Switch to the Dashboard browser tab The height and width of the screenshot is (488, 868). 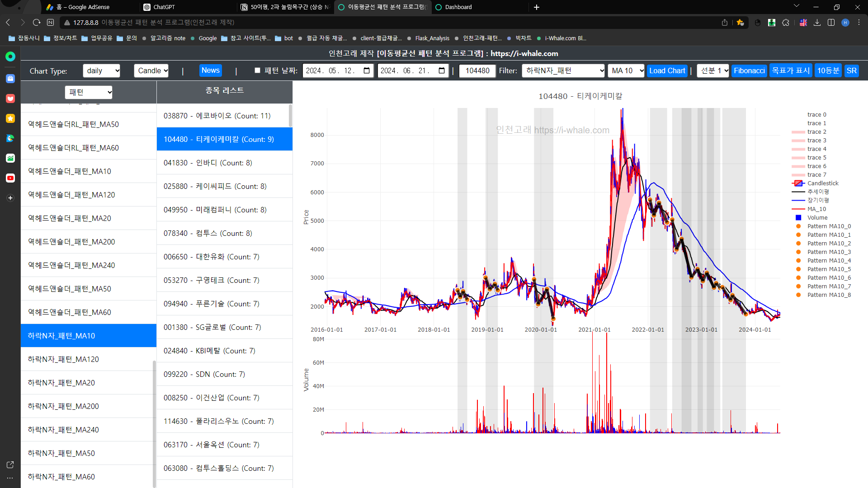[458, 7]
